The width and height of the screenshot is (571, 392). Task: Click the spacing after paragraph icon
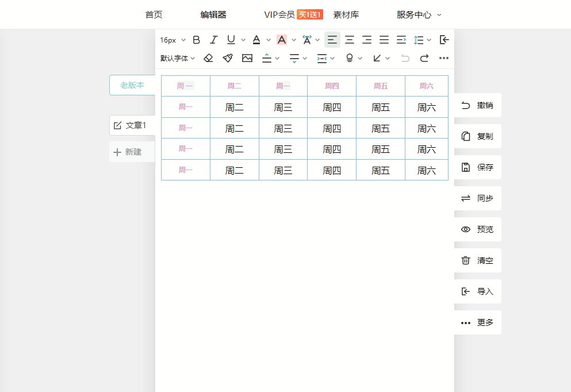click(x=294, y=58)
